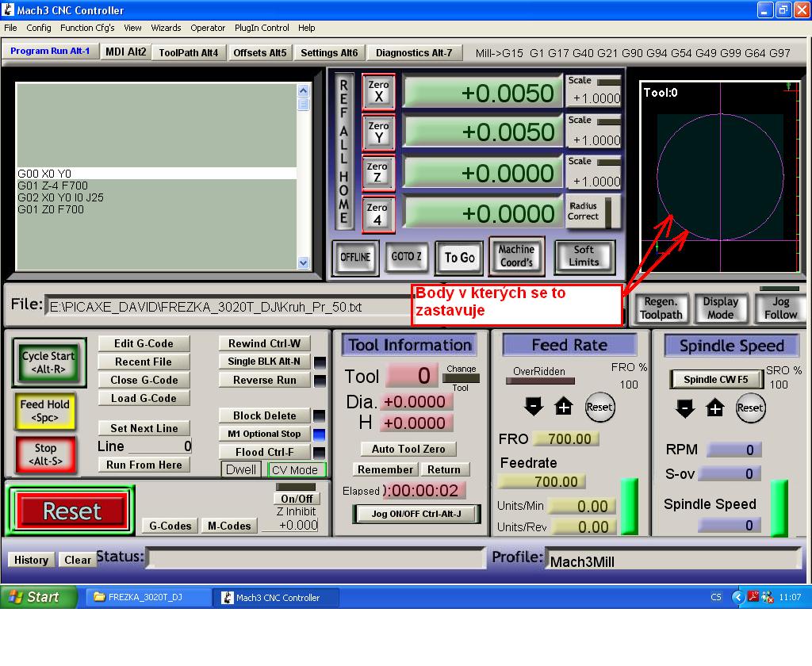This screenshot has width=812, height=666.
Task: Reset the spindle speed override
Action: pyautogui.click(x=750, y=408)
